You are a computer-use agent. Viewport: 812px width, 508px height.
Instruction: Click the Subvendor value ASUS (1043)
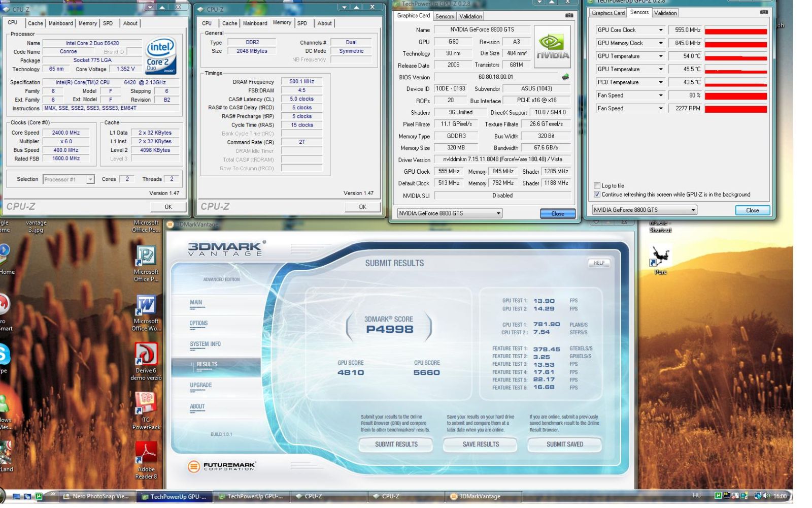[536, 88]
